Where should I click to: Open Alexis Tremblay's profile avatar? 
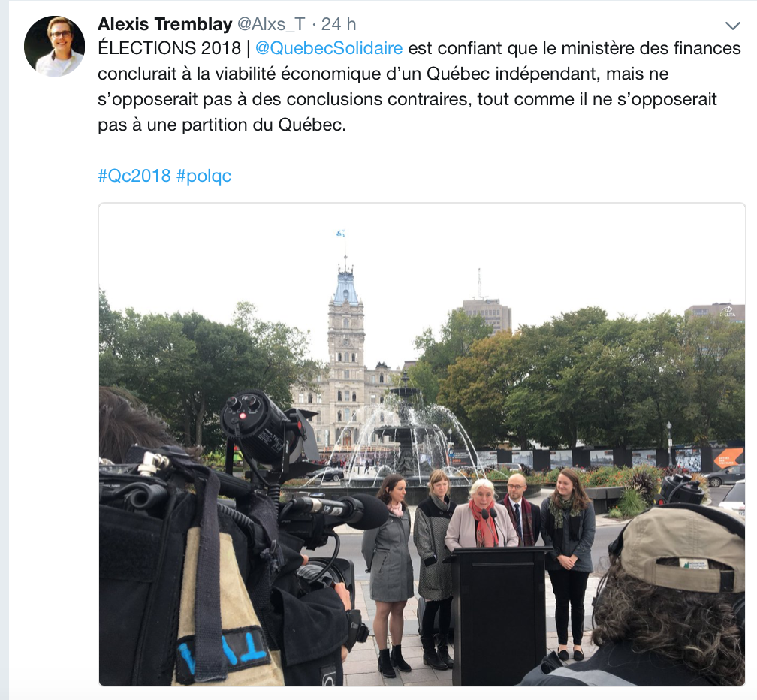coord(54,47)
